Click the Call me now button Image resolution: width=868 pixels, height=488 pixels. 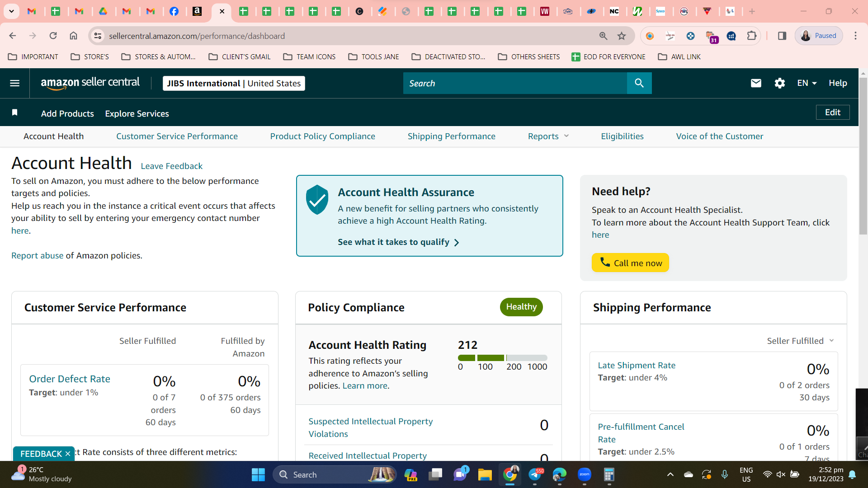(x=630, y=263)
